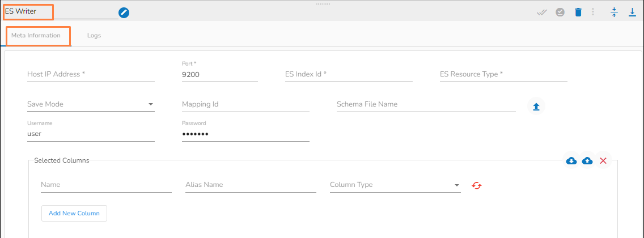644x238 pixels.
Task: Select the Meta Information tab
Action: pos(36,36)
